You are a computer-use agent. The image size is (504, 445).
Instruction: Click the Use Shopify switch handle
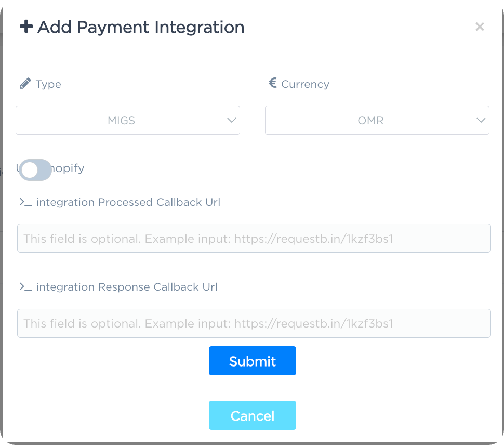tap(30, 170)
